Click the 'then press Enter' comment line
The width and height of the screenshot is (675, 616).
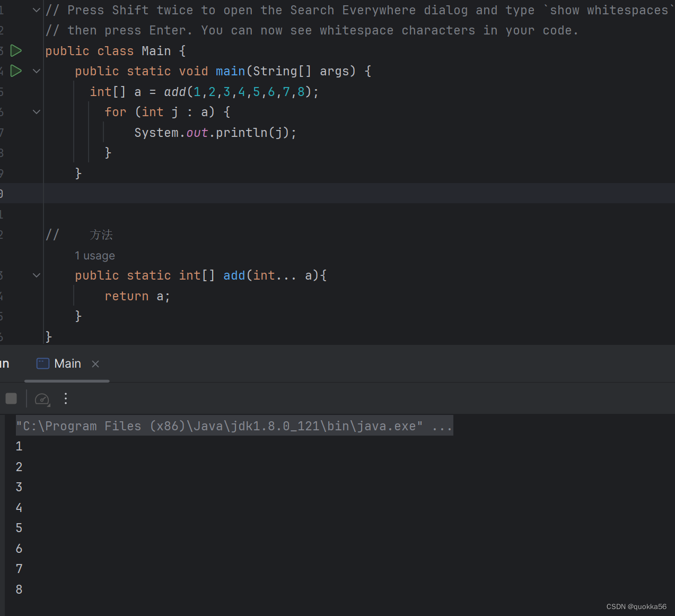pos(312,30)
